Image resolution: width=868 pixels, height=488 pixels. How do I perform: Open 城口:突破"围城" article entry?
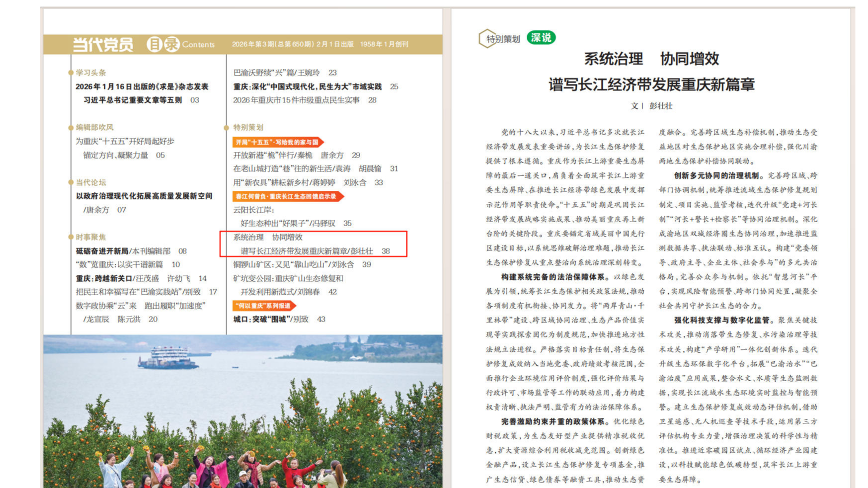(279, 319)
